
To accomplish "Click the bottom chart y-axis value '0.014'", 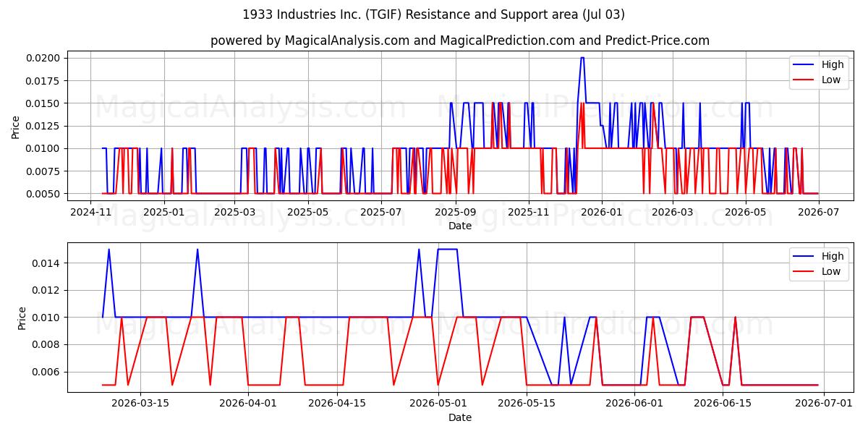I will (48, 263).
